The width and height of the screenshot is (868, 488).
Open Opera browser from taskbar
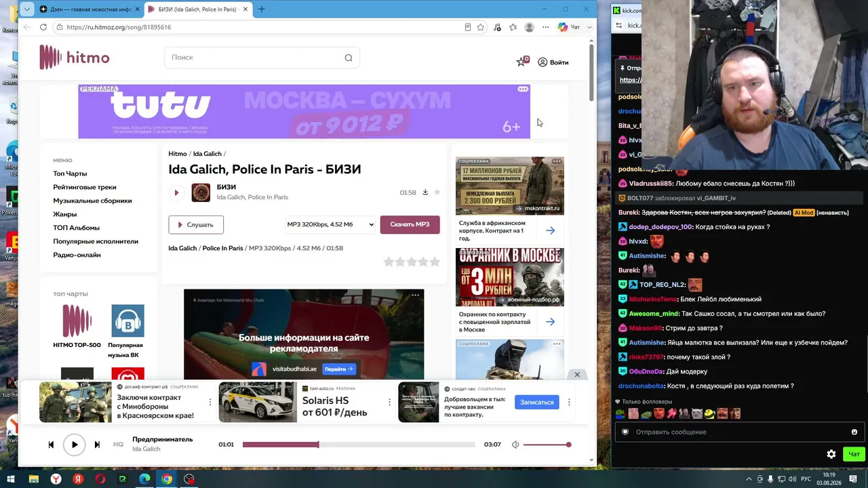pyautogui.click(x=100, y=479)
